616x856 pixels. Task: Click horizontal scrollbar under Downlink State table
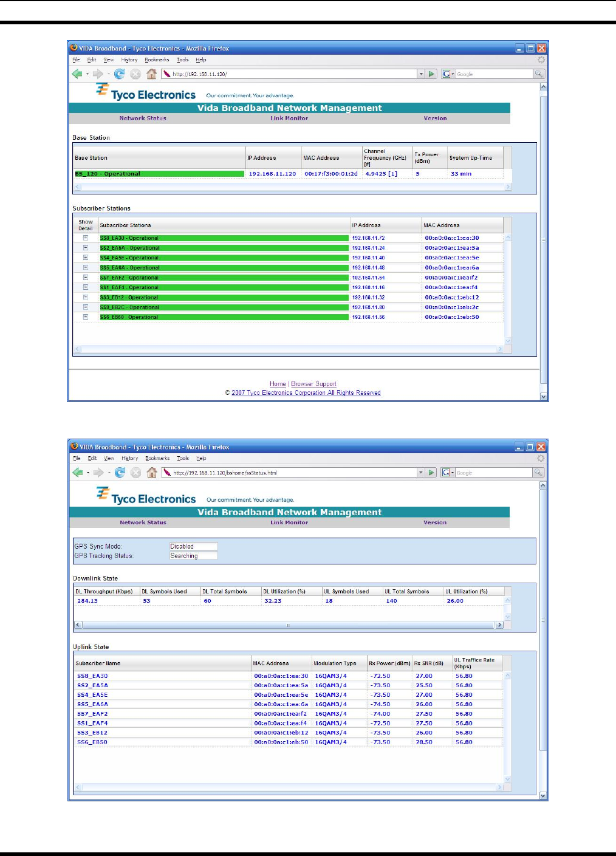(x=289, y=625)
